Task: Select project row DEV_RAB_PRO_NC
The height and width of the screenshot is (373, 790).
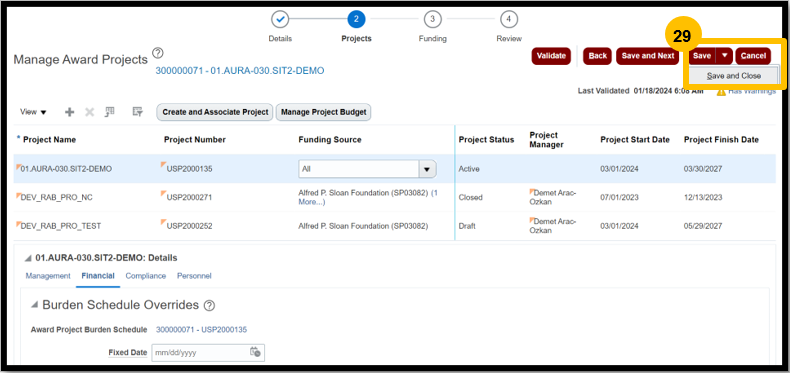Action: click(x=395, y=198)
